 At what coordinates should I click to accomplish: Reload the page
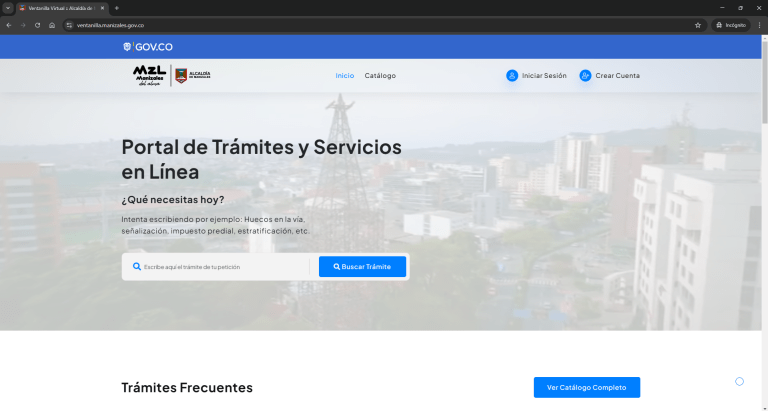click(37, 25)
